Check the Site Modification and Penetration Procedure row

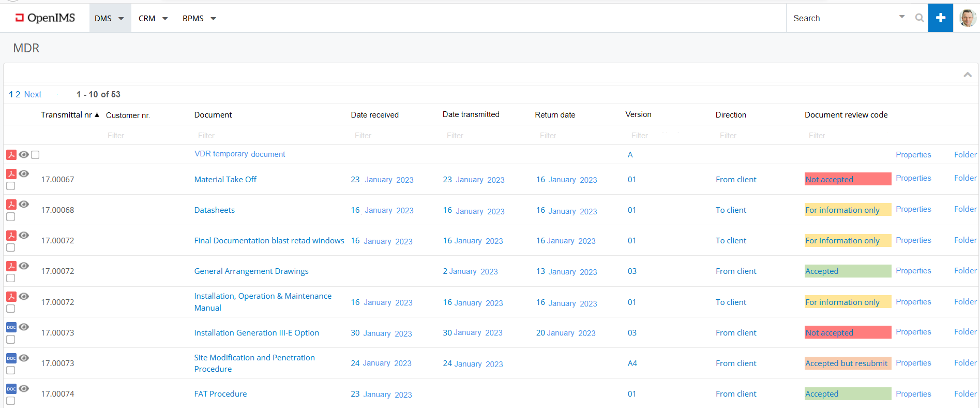point(10,370)
